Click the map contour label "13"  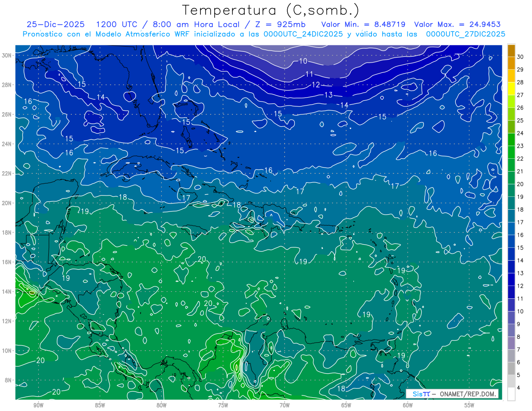pos(328,95)
